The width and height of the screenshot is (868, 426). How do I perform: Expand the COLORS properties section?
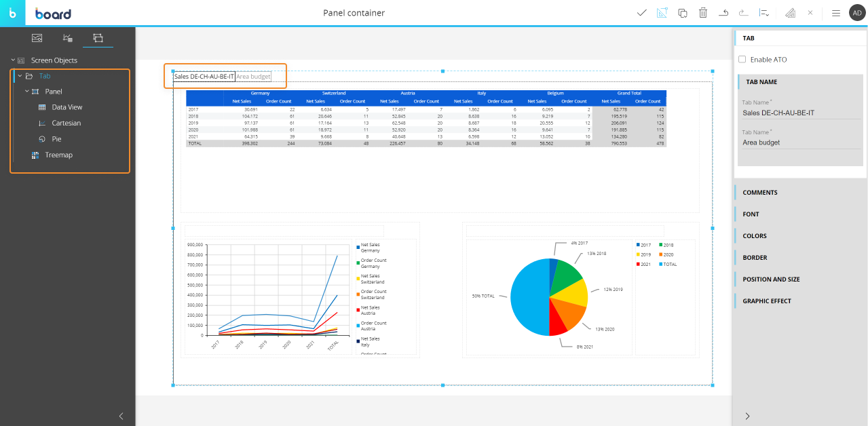tap(755, 236)
